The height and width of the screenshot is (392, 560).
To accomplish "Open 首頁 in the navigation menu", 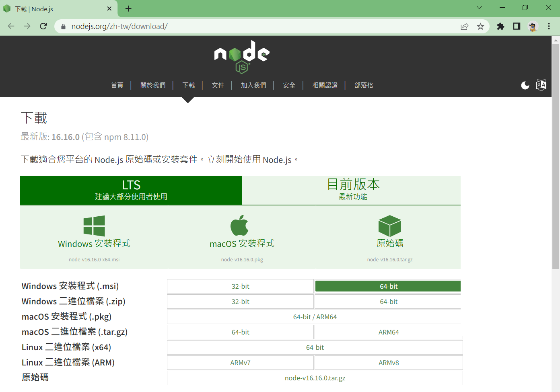I will [117, 85].
